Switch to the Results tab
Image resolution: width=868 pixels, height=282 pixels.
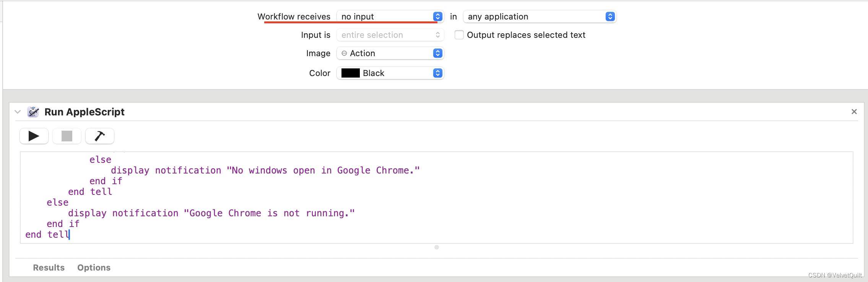49,267
